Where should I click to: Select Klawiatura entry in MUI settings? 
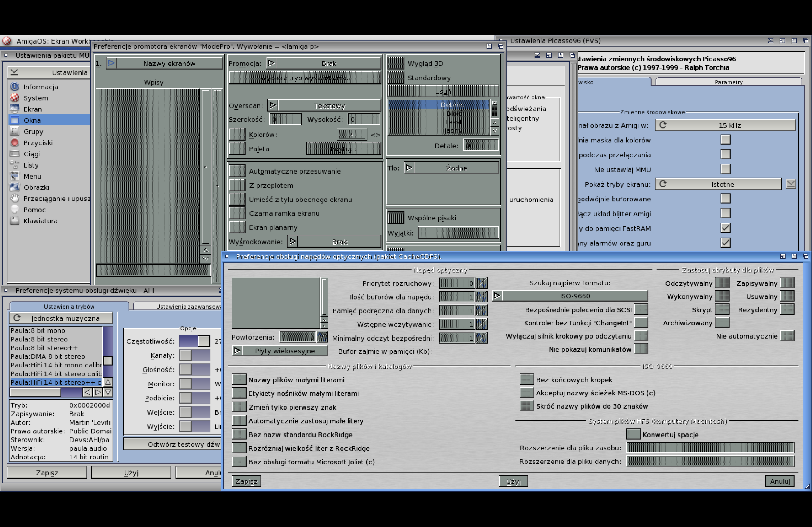click(x=50, y=221)
